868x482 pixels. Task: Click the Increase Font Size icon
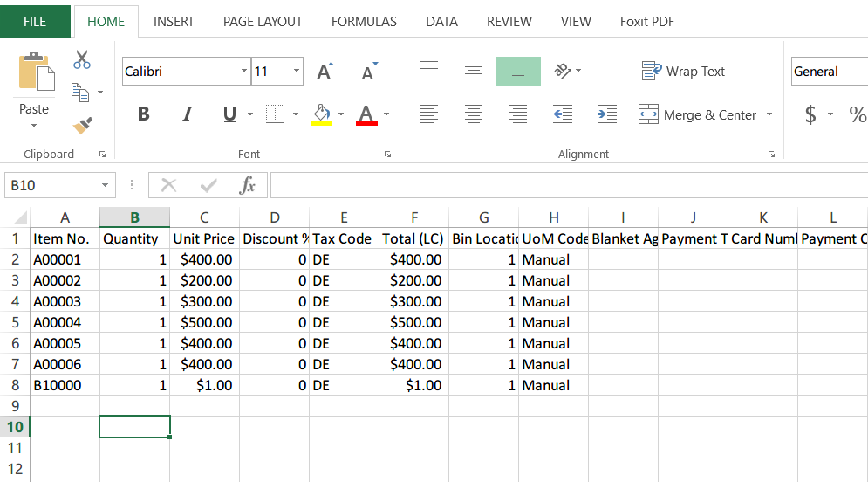325,72
